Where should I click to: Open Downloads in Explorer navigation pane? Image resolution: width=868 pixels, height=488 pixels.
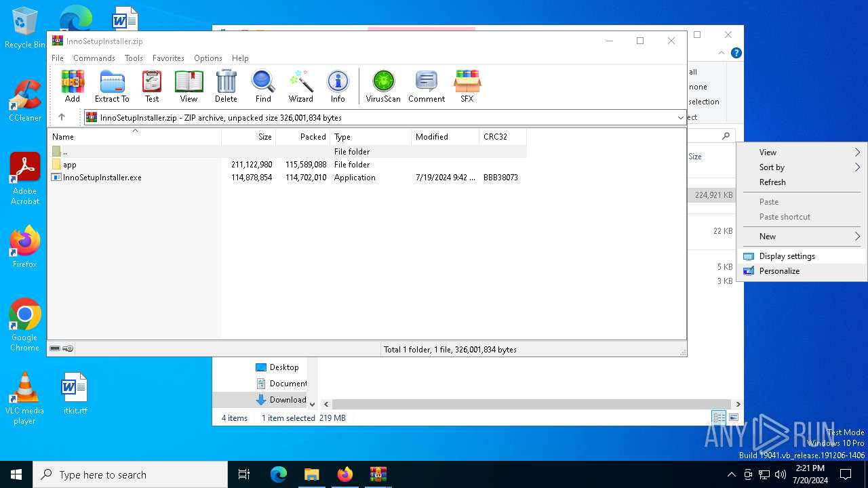pos(281,400)
